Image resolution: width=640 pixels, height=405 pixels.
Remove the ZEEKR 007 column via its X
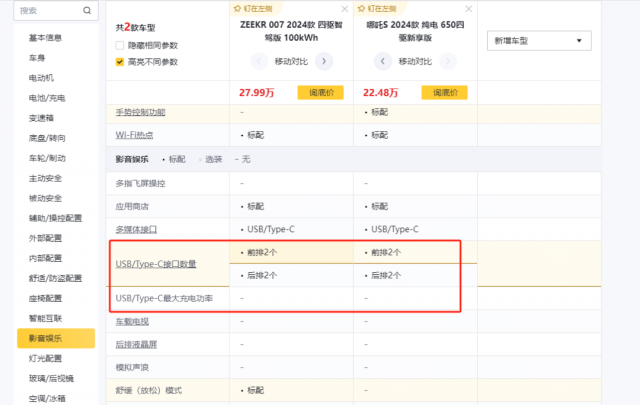(344, 9)
